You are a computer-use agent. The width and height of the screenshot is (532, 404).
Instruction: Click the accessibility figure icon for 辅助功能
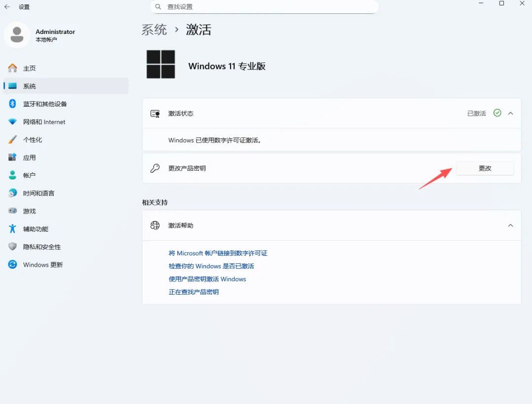[x=12, y=229]
